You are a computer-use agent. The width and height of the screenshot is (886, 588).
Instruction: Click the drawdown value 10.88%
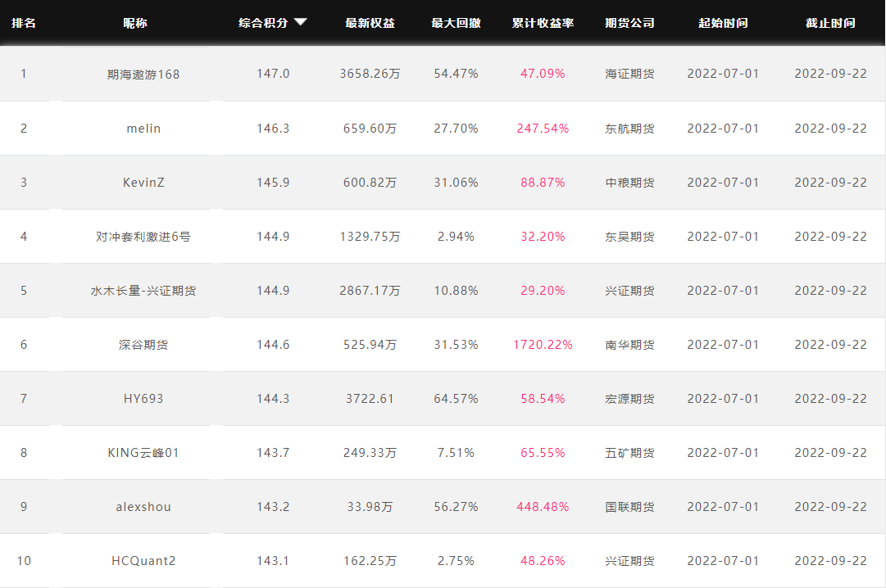(456, 291)
